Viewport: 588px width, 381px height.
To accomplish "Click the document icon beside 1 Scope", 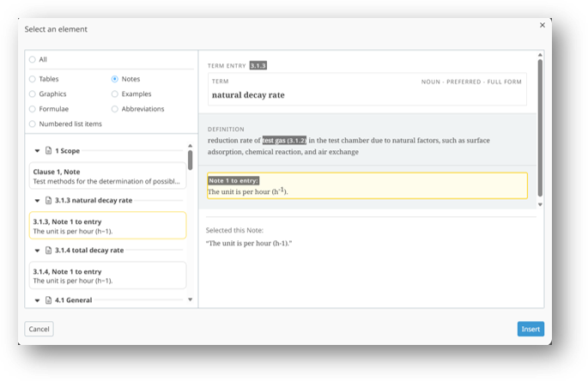I will point(48,150).
